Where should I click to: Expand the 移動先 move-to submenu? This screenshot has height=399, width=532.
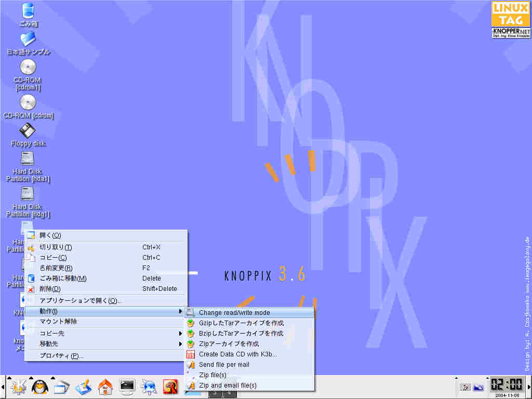[106, 344]
